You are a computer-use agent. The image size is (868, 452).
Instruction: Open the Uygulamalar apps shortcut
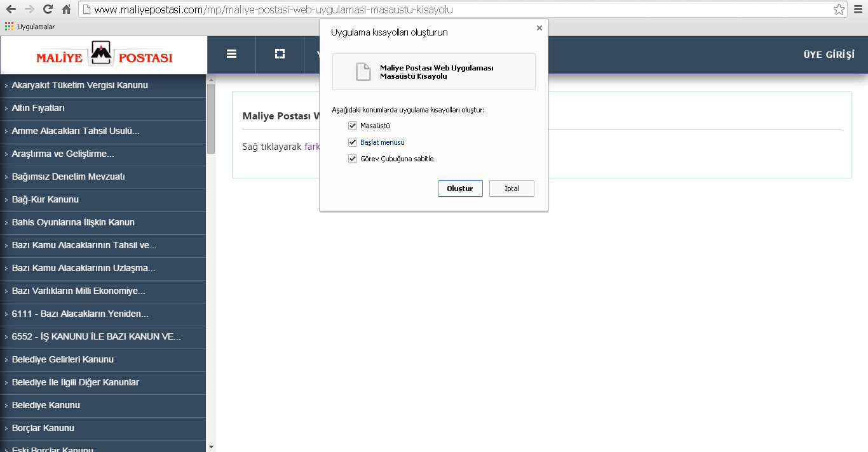pos(30,27)
